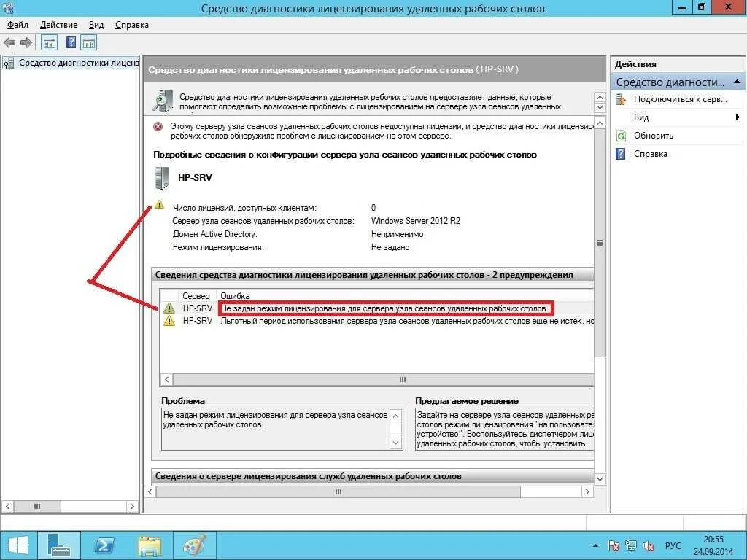Screen dimensions: 747x560
Task: Switch input language via РУС indicator
Action: click(673, 545)
